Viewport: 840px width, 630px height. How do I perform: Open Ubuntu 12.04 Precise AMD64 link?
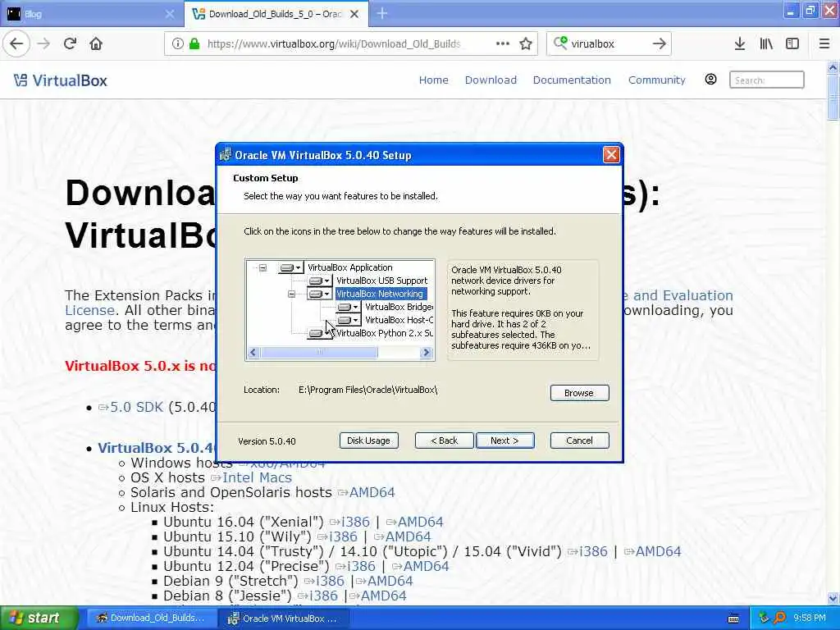[x=421, y=566]
